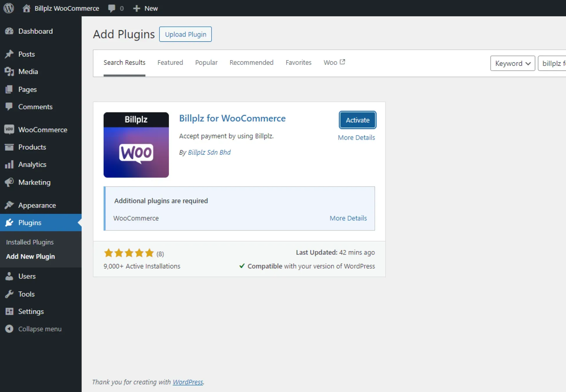Click the Posts pushpin icon
Screen dimensions: 566x392
(x=9, y=54)
